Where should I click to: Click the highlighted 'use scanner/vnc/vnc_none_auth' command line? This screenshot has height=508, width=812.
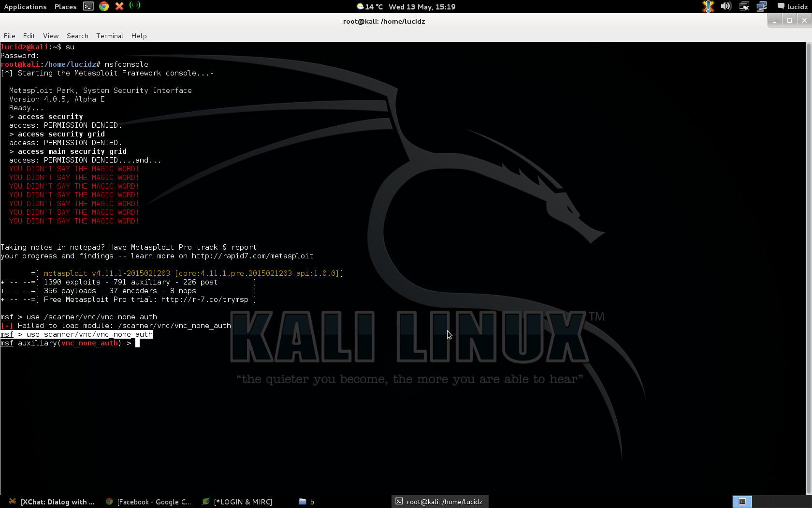[x=76, y=334]
